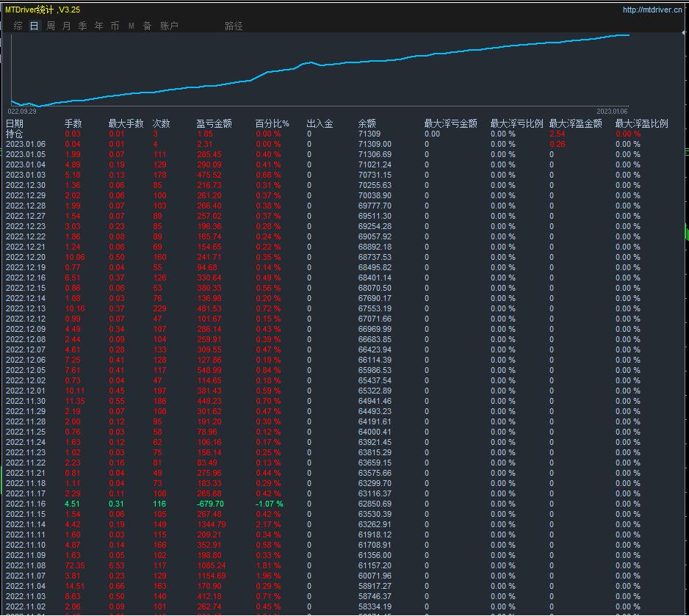The height and width of the screenshot is (616, 689).
Task: Click the 2.17 % percentage cell
Action: click(x=268, y=524)
